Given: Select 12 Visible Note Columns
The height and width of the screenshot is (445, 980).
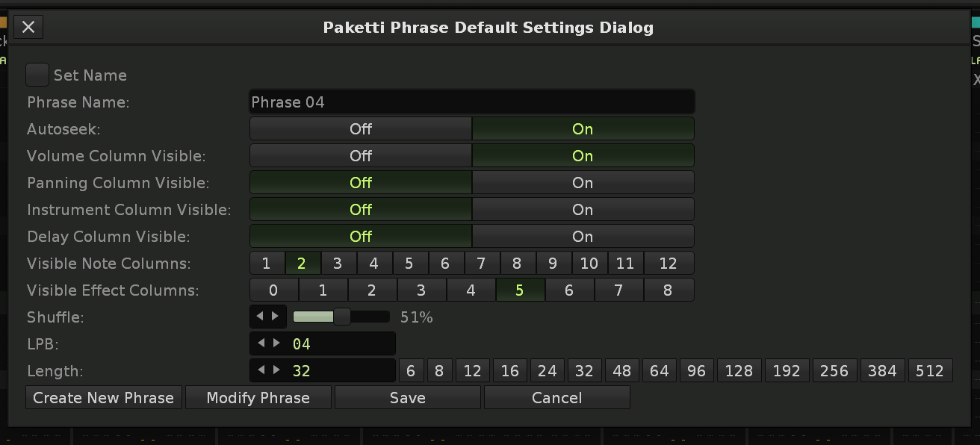Looking at the screenshot, I should pos(668,264).
